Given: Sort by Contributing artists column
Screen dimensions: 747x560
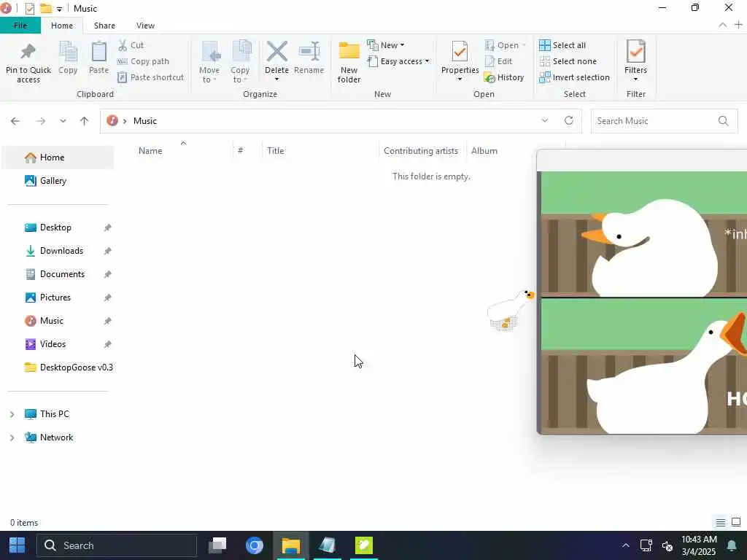Looking at the screenshot, I should pos(422,151).
